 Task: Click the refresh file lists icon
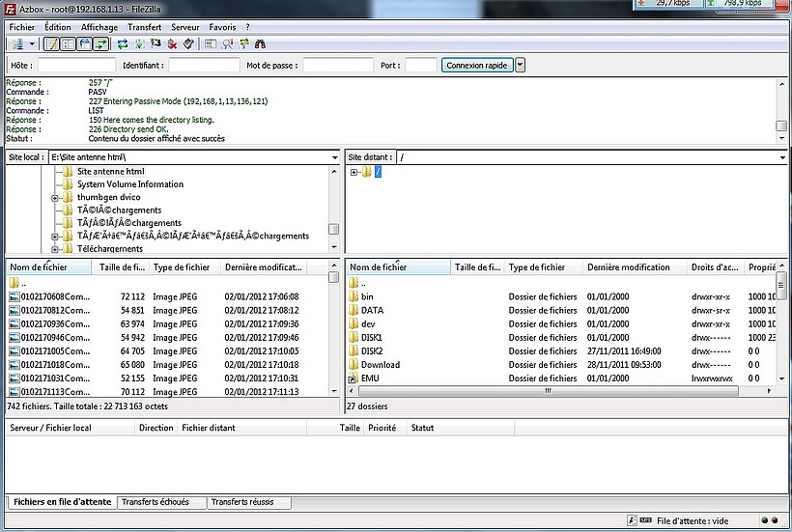[x=123, y=44]
